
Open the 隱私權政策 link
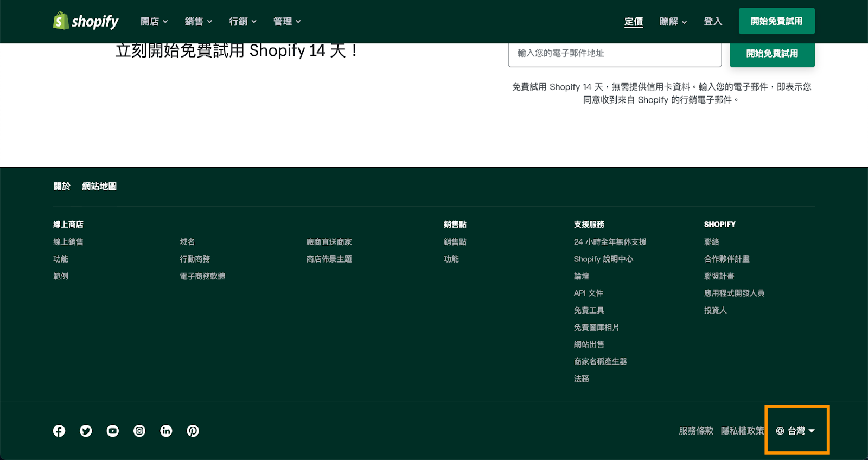point(742,431)
